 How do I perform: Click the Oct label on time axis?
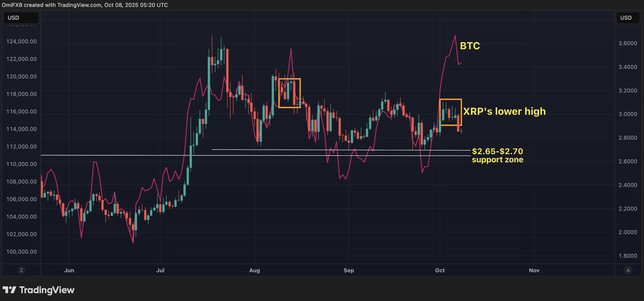(440, 270)
